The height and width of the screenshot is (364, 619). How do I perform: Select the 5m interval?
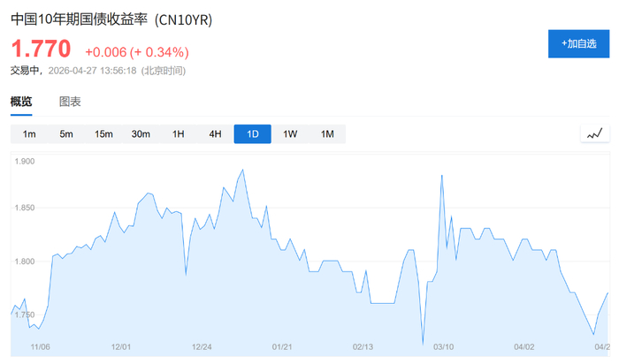[x=66, y=134]
